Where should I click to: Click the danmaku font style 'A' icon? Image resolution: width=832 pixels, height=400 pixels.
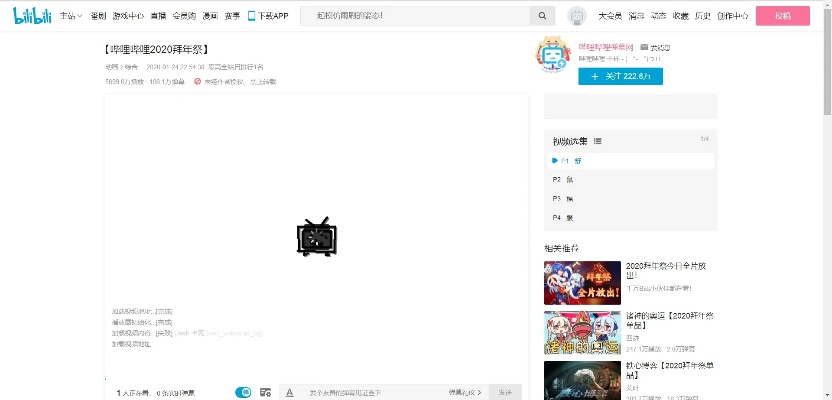click(x=288, y=392)
